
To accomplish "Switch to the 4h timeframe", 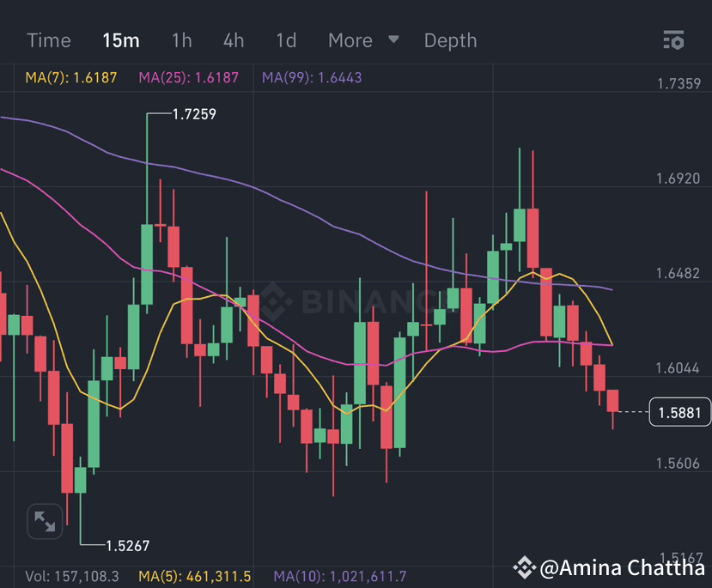I will [233, 39].
